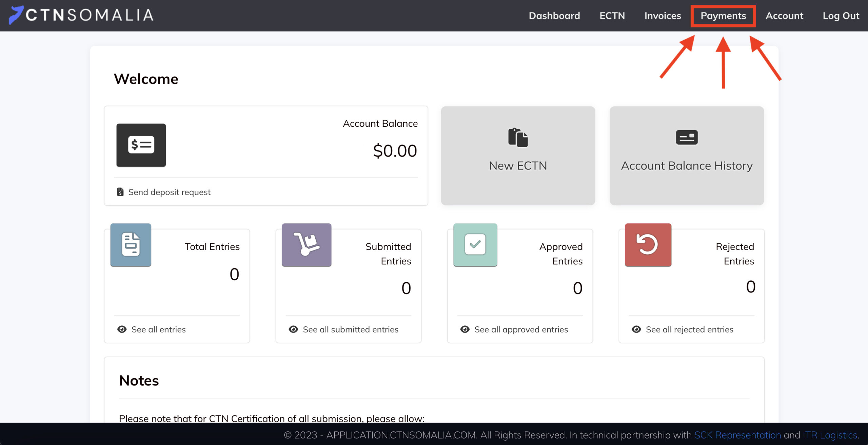This screenshot has width=868, height=445.
Task: Click the Account Balance History card icon
Action: [687, 137]
